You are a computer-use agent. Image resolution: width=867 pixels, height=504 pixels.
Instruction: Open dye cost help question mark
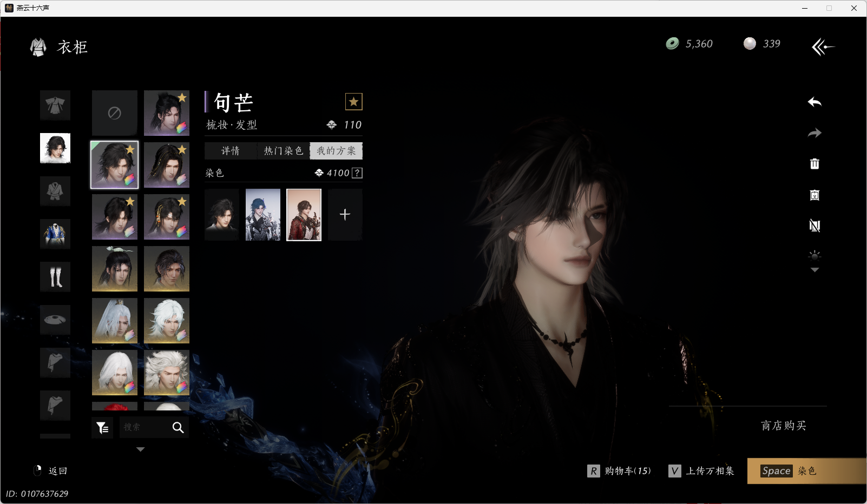[357, 173]
